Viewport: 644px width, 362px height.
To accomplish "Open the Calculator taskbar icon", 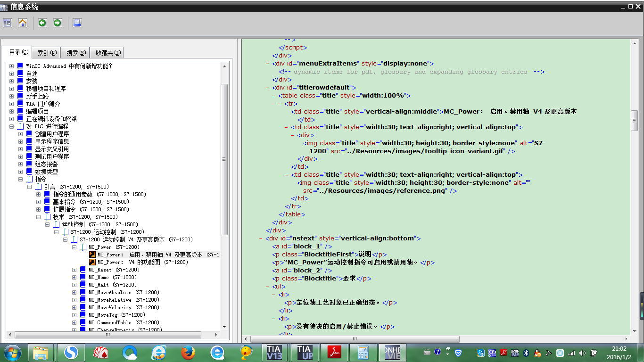I will point(363,353).
